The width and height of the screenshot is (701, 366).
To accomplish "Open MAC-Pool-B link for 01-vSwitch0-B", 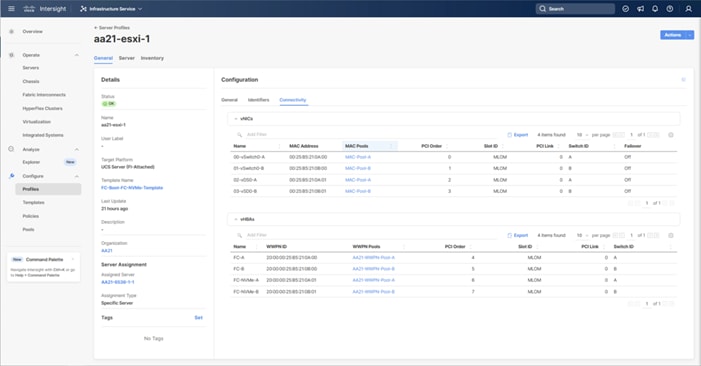I will point(358,168).
